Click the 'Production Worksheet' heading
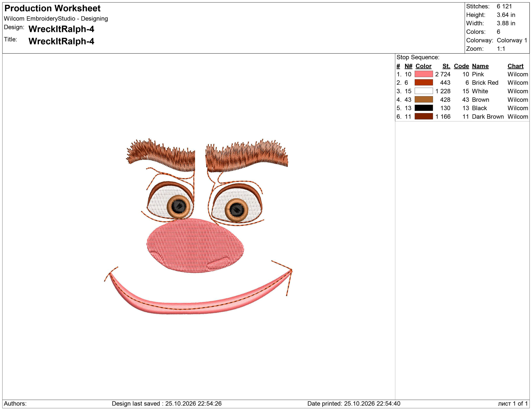 coord(52,8)
